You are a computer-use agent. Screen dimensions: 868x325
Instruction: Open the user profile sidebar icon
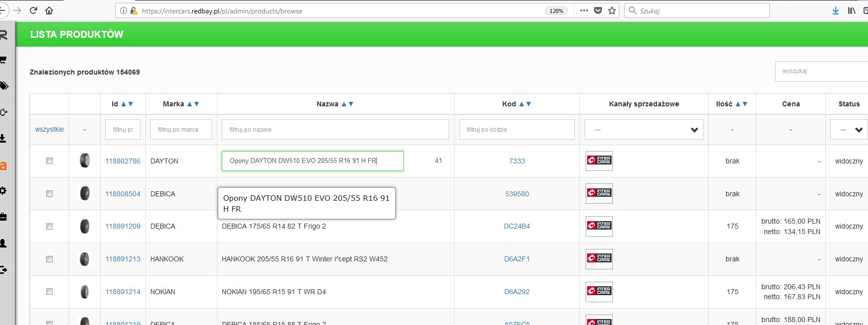click(3, 243)
